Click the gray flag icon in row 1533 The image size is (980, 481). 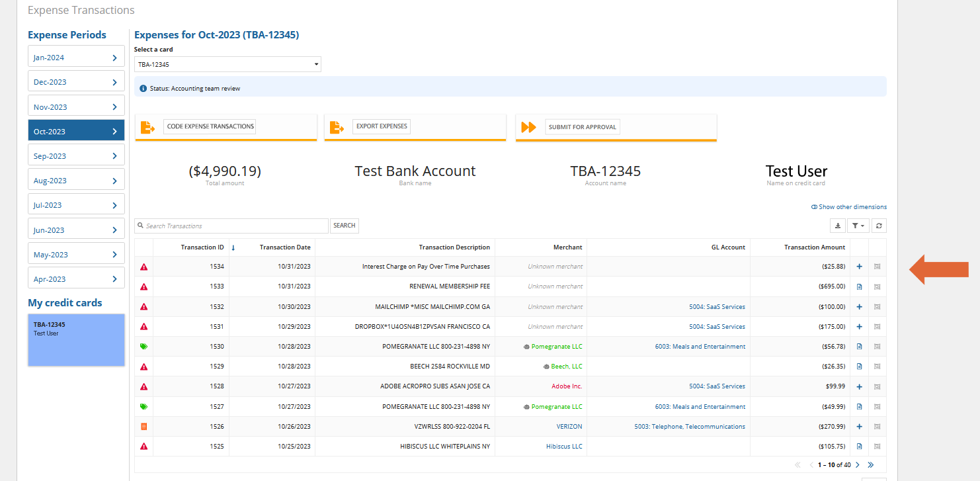(878, 286)
